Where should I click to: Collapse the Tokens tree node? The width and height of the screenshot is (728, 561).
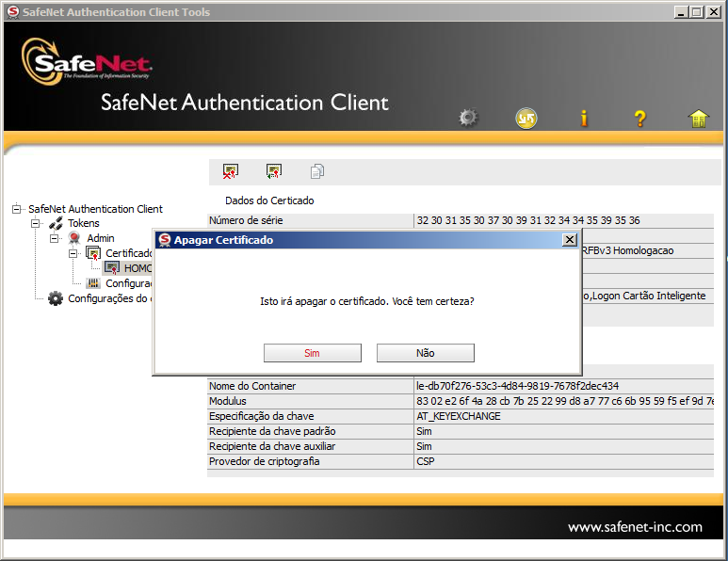point(35,224)
